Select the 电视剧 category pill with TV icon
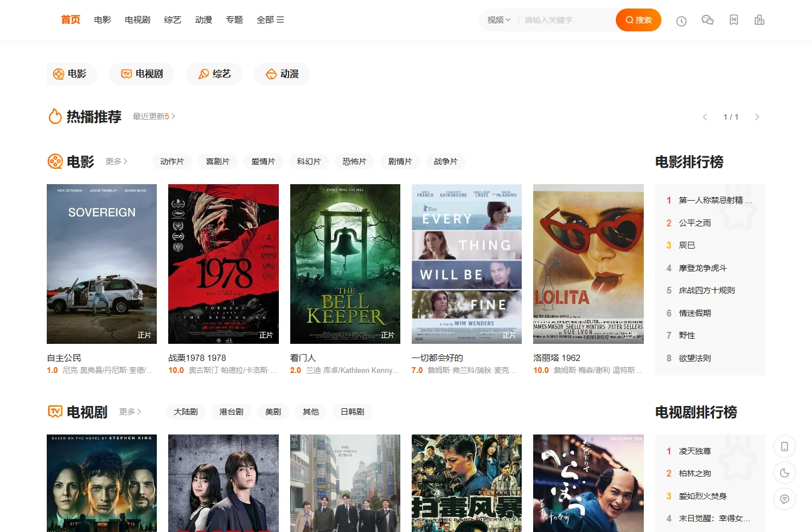This screenshot has height=532, width=812. (x=142, y=74)
